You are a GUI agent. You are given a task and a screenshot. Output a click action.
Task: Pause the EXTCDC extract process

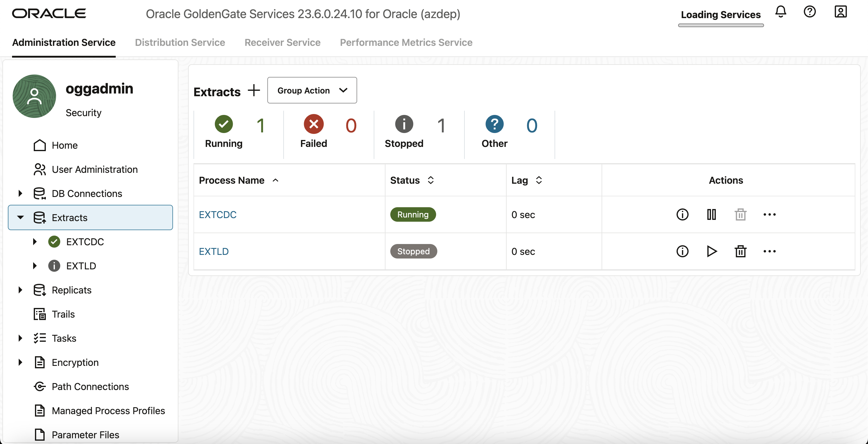click(711, 215)
